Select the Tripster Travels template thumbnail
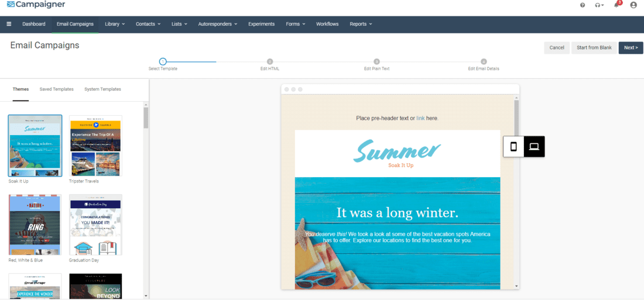Screen dimensions: 644x300 coord(95,146)
